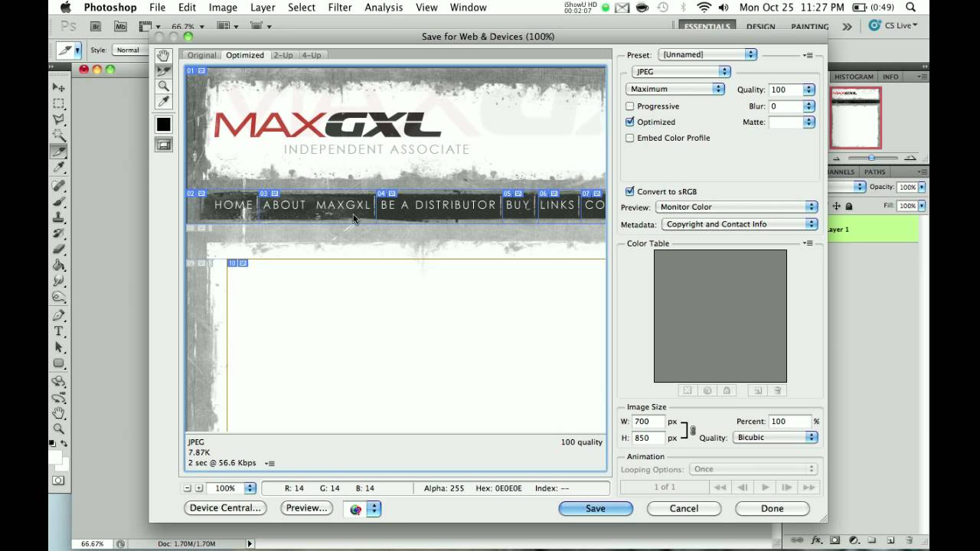Open Mini Bridge via Mb icon
Image resolution: width=980 pixels, height=551 pixels.
tap(120, 26)
